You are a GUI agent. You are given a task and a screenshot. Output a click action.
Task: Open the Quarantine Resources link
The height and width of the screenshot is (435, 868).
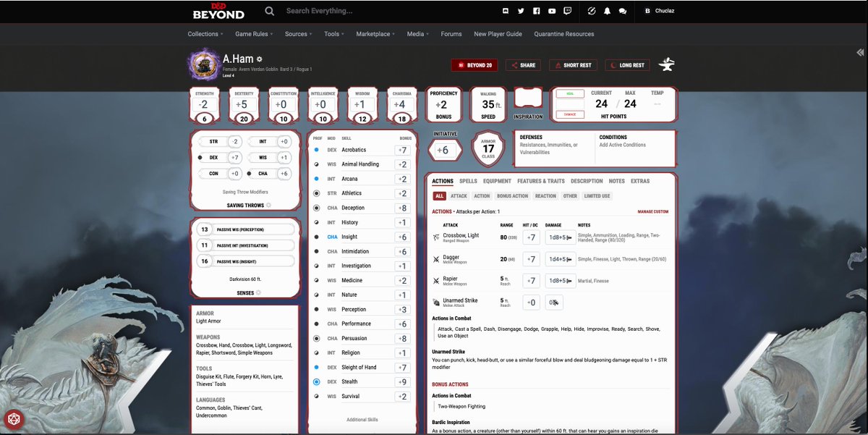(564, 34)
